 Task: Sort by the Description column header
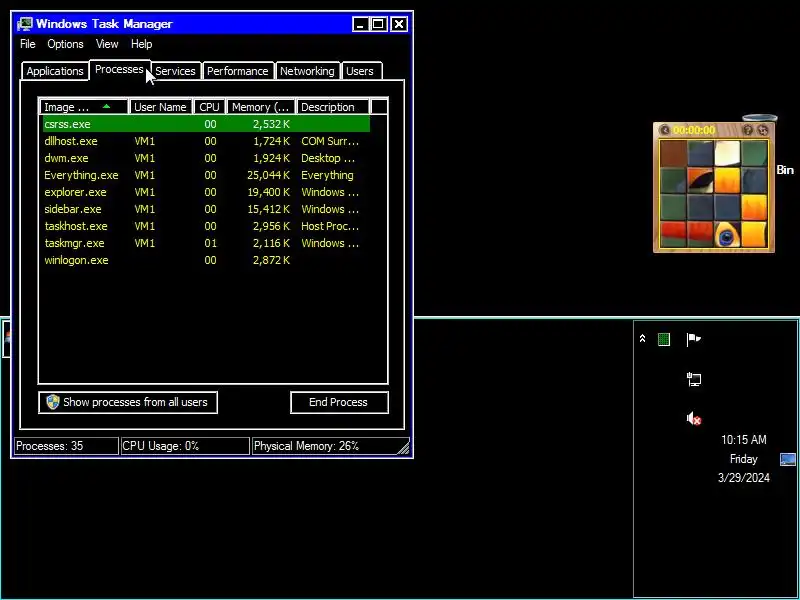tap(333, 107)
